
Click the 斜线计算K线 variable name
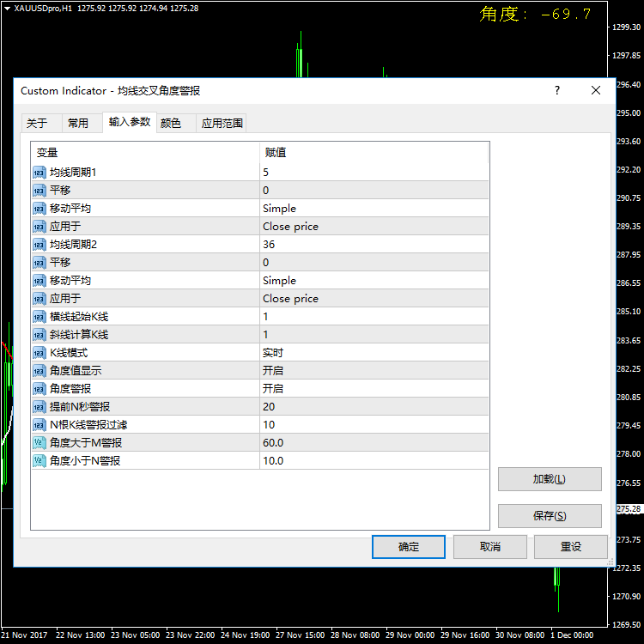click(79, 335)
